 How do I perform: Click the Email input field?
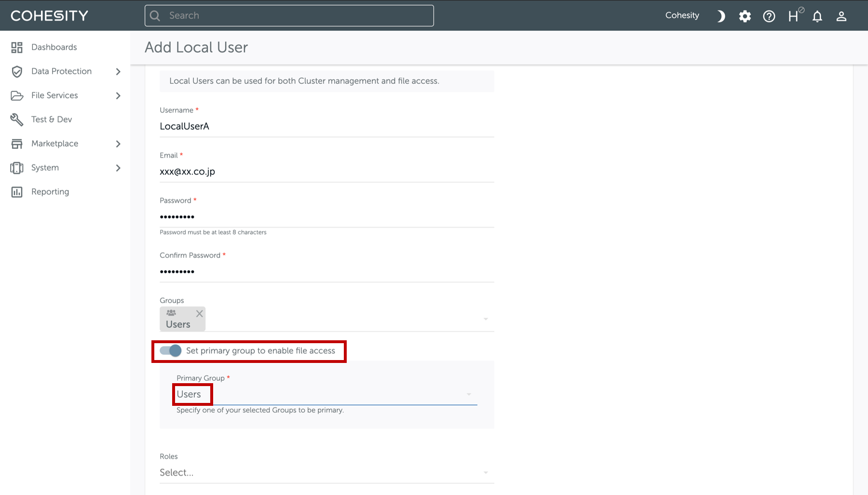point(326,172)
